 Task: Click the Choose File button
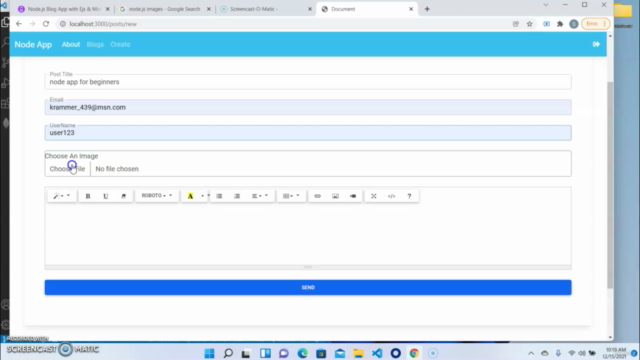67,169
